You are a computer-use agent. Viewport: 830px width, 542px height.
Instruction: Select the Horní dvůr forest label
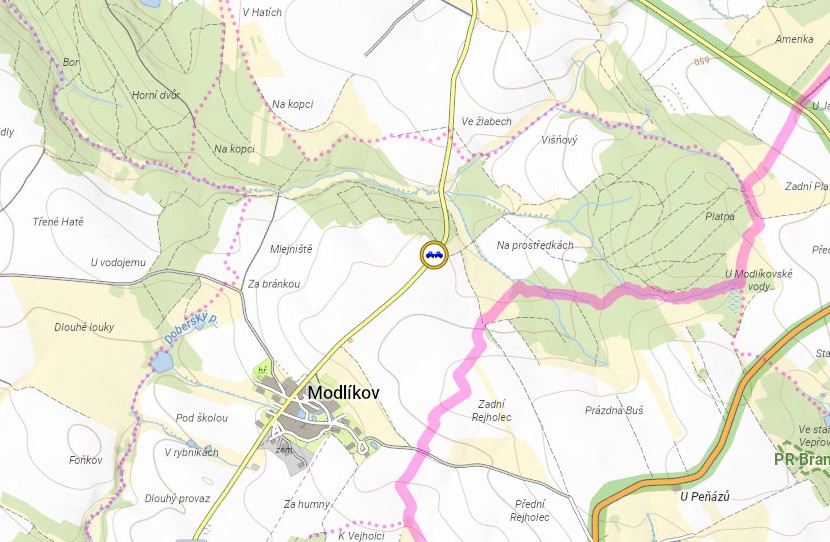[156, 95]
